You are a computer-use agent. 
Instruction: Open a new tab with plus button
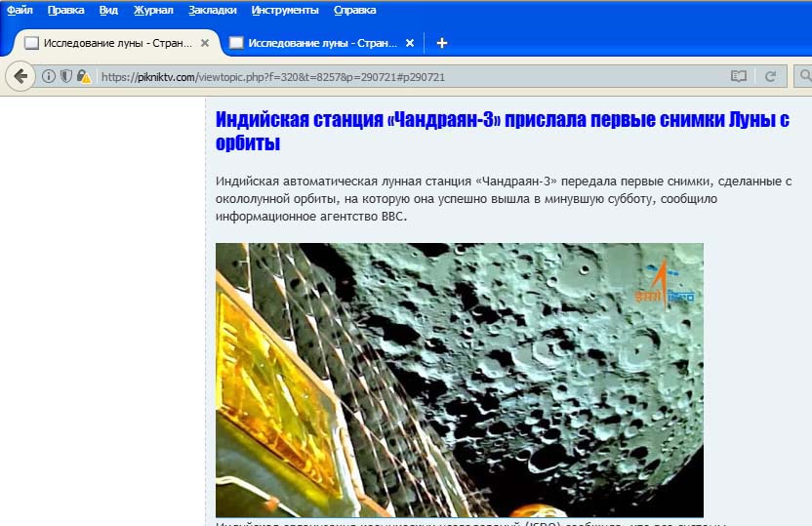tap(442, 43)
